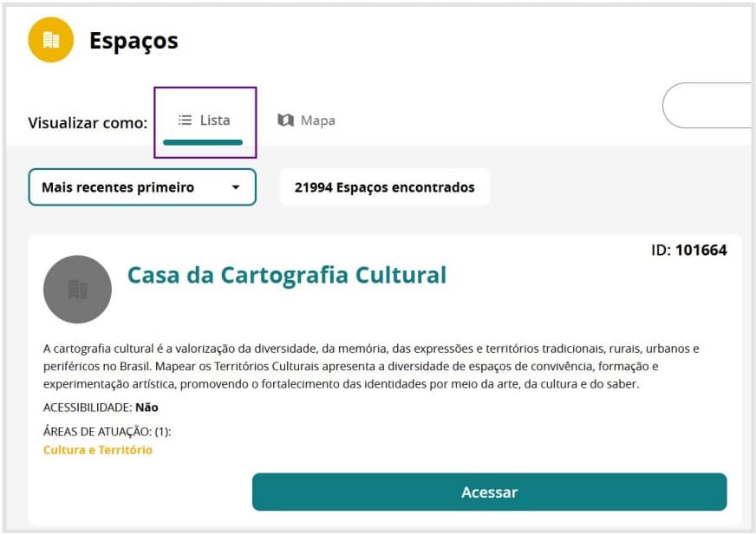Click the yellow Espaços building icon
This screenshot has width=756, height=535.
tap(51, 40)
